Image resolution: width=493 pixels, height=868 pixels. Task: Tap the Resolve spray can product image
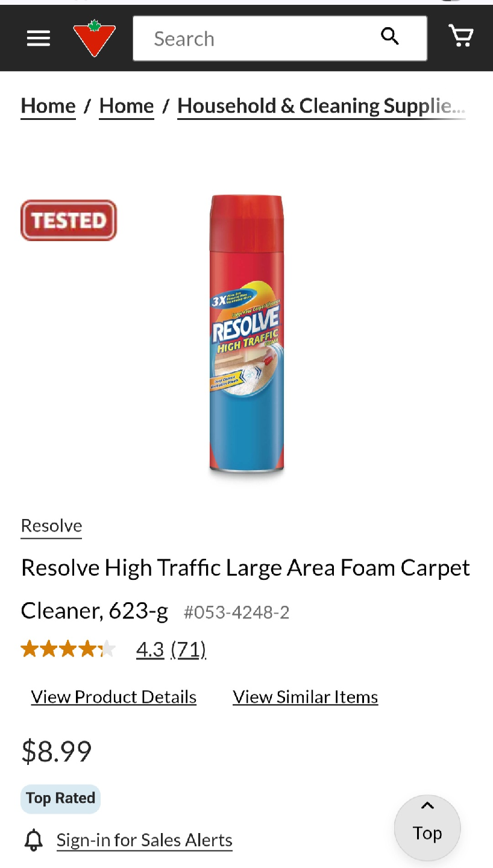click(246, 335)
